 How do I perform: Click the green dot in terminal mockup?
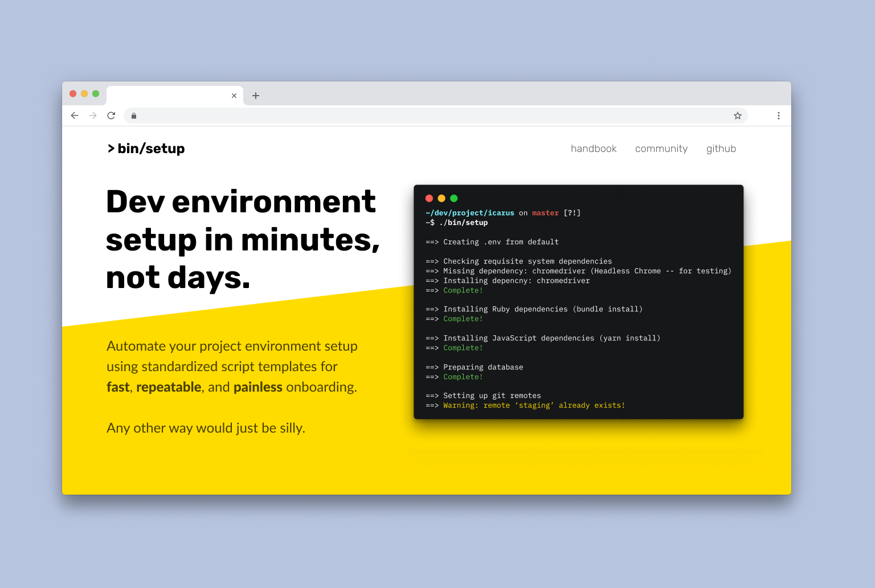point(454,198)
